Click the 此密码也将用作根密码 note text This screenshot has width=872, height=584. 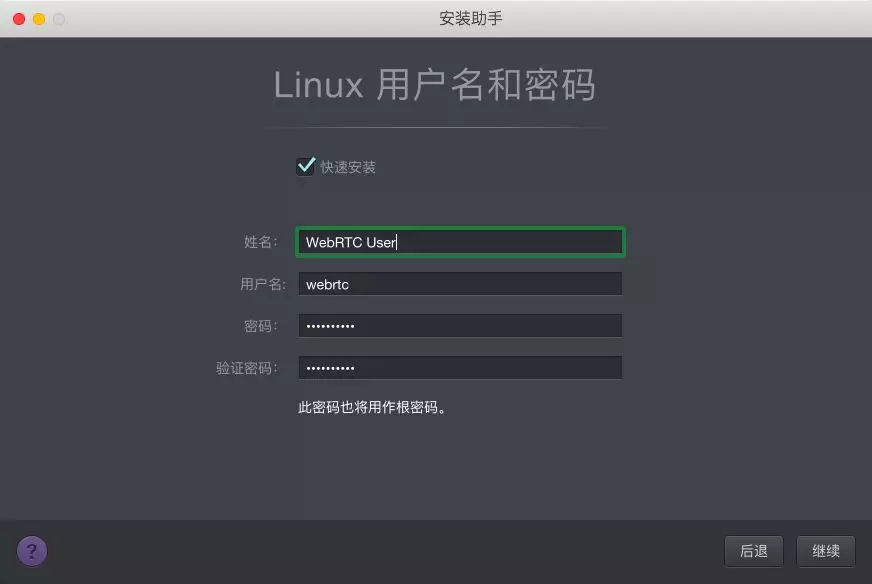click(x=371, y=407)
